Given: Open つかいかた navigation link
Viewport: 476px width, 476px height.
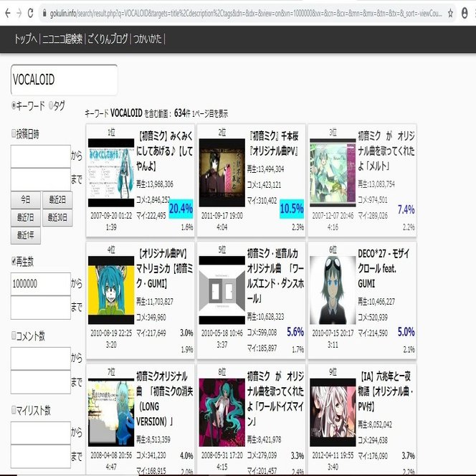Looking at the screenshot, I should [x=148, y=39].
